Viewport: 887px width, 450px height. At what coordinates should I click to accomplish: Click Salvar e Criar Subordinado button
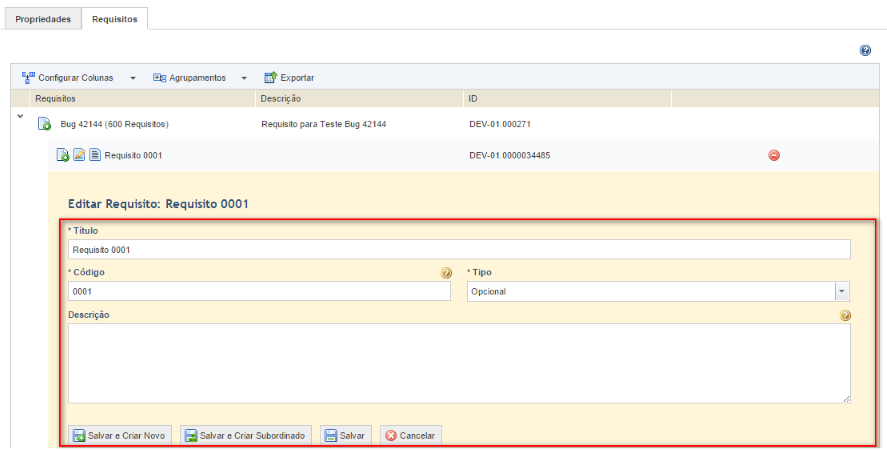click(246, 435)
